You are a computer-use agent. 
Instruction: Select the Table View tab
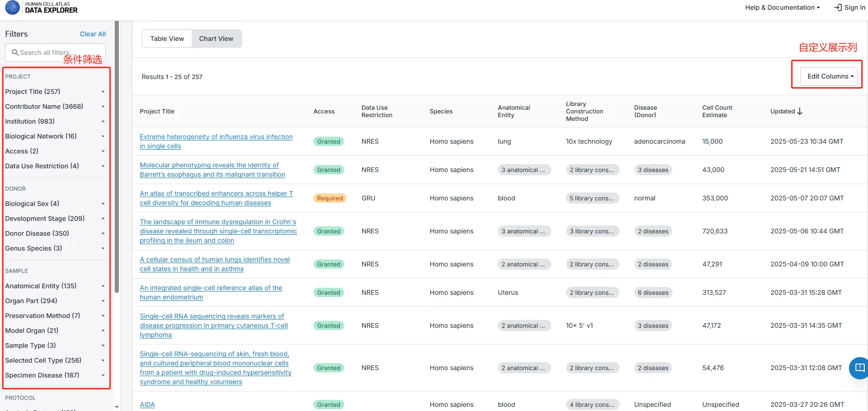[x=167, y=39]
